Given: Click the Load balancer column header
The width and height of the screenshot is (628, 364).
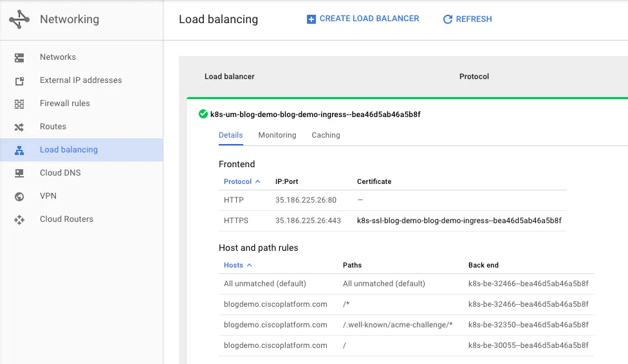Looking at the screenshot, I should 230,77.
